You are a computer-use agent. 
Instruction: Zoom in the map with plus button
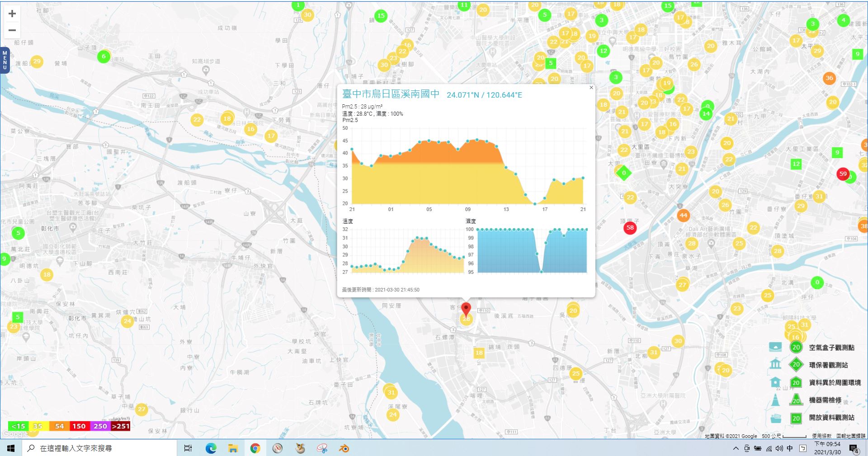12,14
